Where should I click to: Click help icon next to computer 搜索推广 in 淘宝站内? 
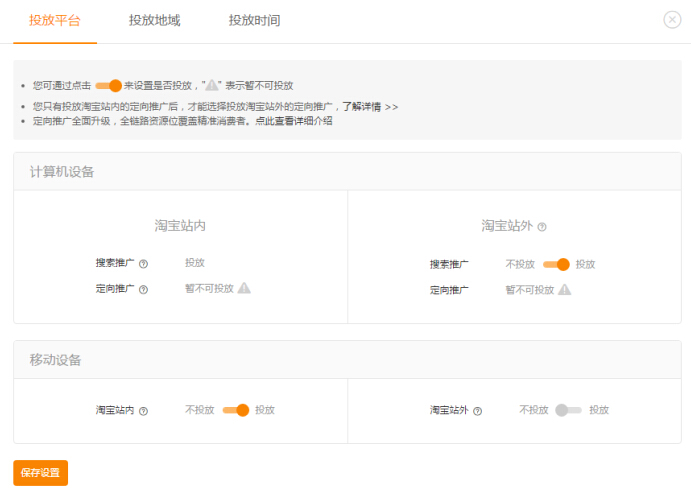144,264
